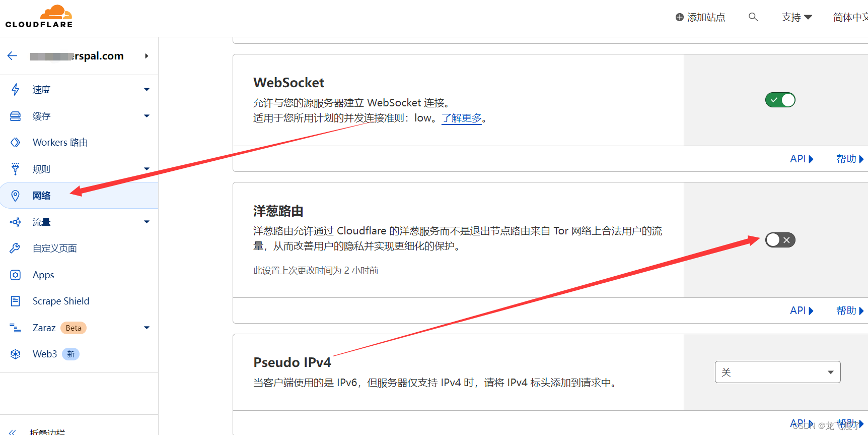This screenshot has width=868, height=435.
Task: Open the 支持 menu
Action: 797,17
